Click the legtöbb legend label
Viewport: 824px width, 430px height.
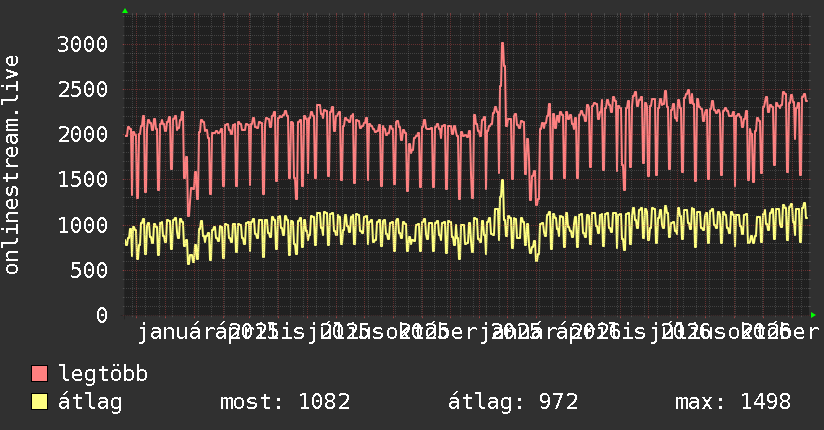pos(103,373)
